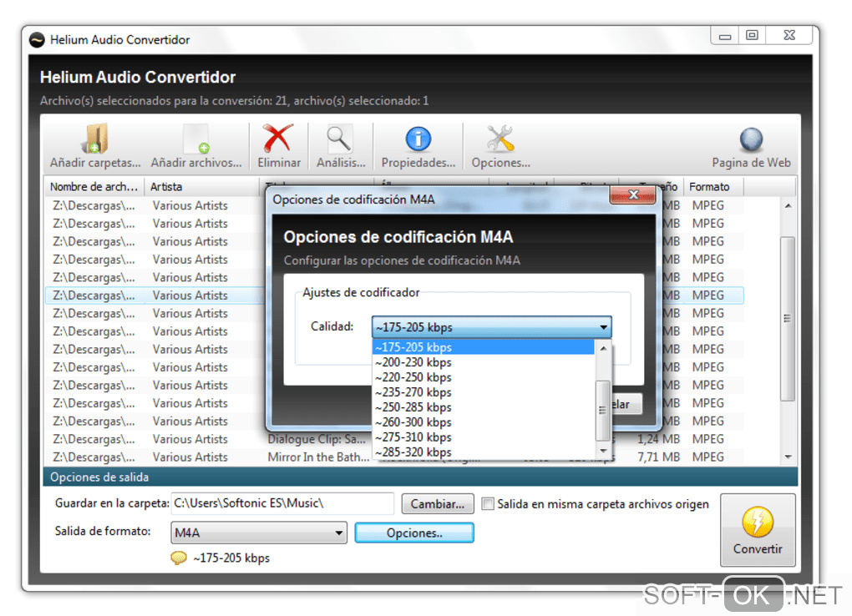The height and width of the screenshot is (616, 852).
Task: Click the ~175-205 kbps summary text
Action: click(231, 558)
